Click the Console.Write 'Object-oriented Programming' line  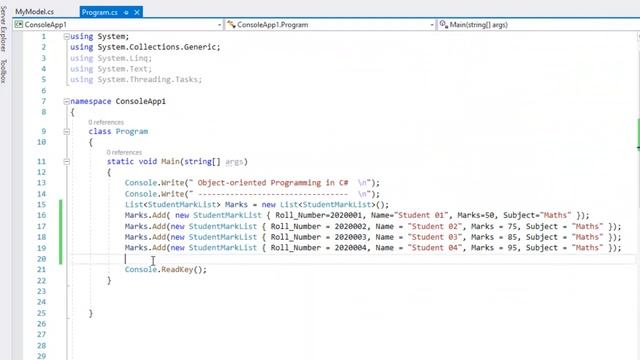point(252,183)
